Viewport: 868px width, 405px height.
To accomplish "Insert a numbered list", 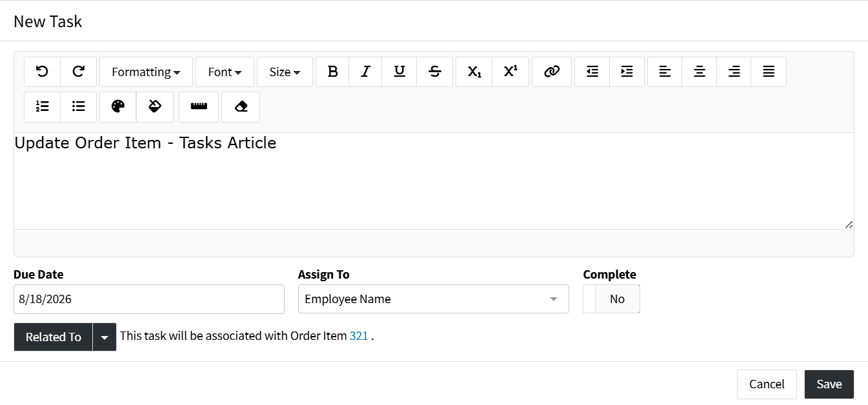I will (43, 106).
